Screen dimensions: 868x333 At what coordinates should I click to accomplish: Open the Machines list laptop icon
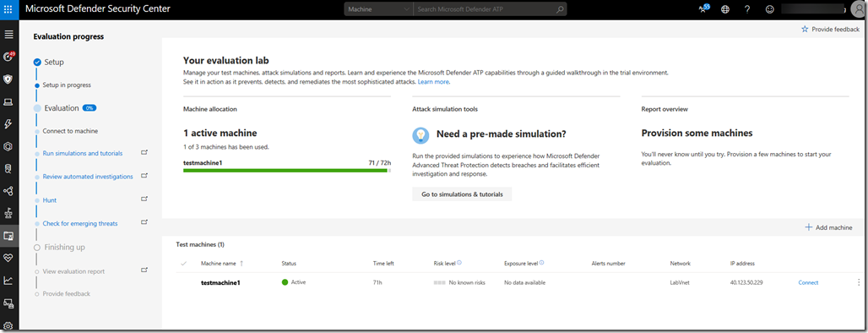pyautogui.click(x=8, y=102)
